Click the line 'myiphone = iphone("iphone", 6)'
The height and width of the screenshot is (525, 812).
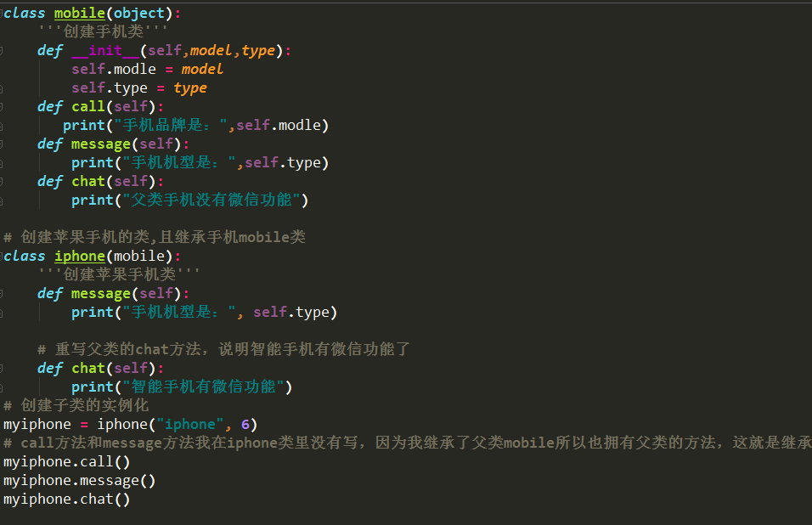click(131, 425)
